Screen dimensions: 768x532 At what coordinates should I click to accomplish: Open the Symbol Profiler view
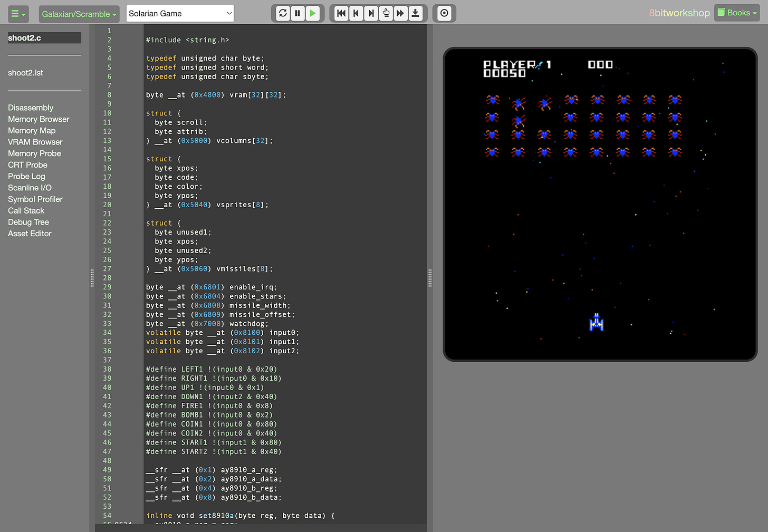click(x=35, y=199)
